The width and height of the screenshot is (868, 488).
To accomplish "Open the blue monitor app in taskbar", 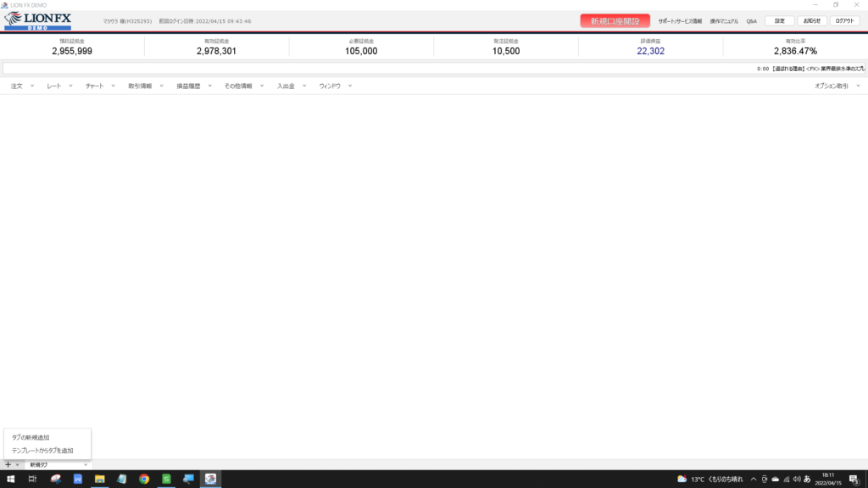I will coord(188,480).
